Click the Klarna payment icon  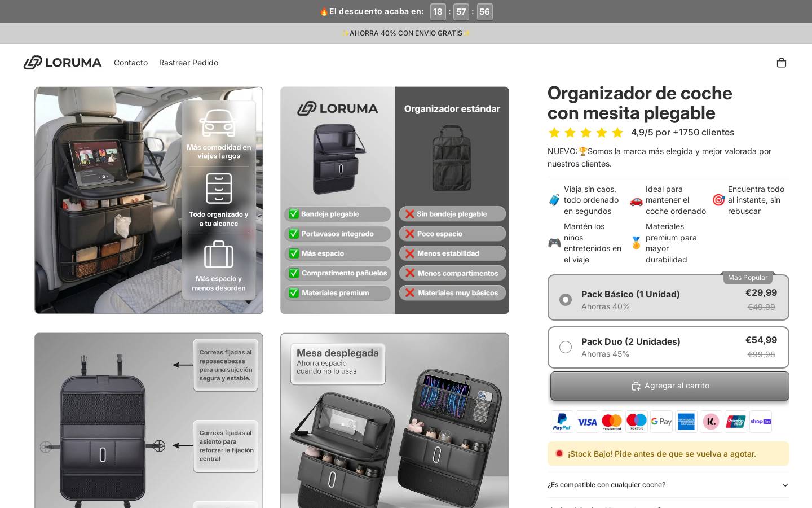(x=711, y=422)
